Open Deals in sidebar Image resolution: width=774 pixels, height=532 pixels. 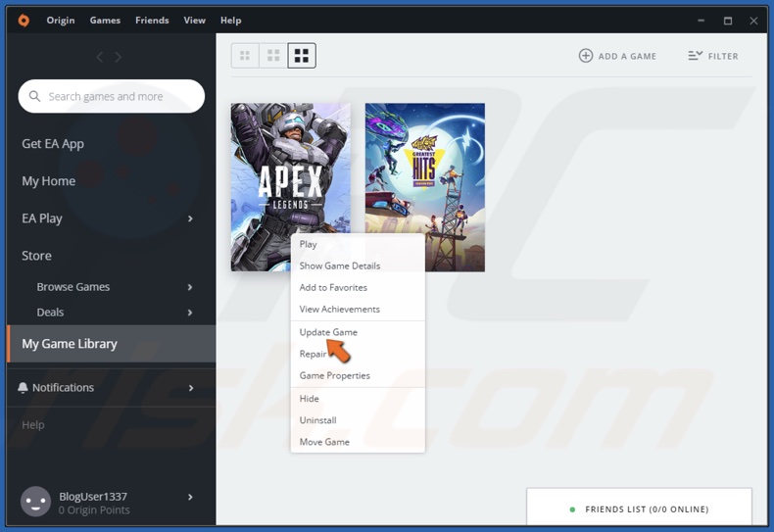[x=50, y=313]
